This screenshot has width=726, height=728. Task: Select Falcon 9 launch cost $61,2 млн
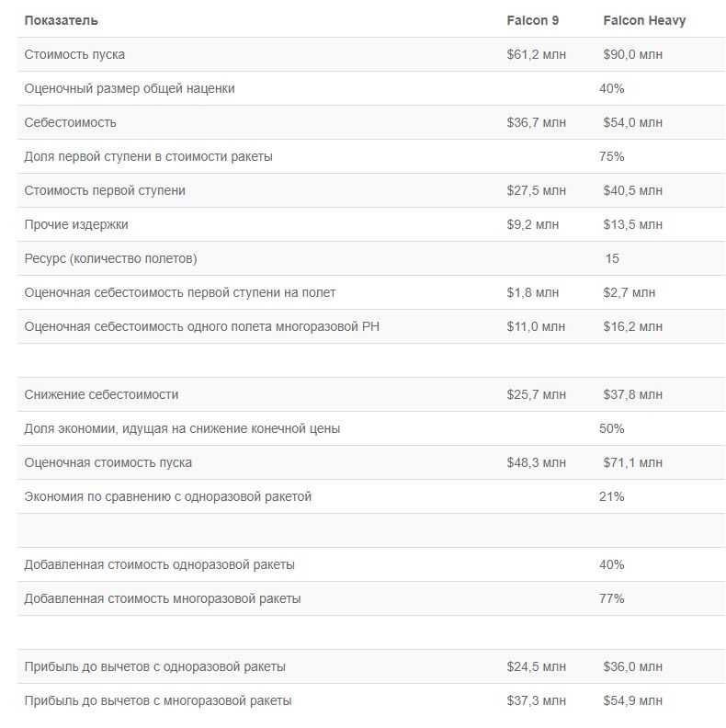[x=536, y=54]
